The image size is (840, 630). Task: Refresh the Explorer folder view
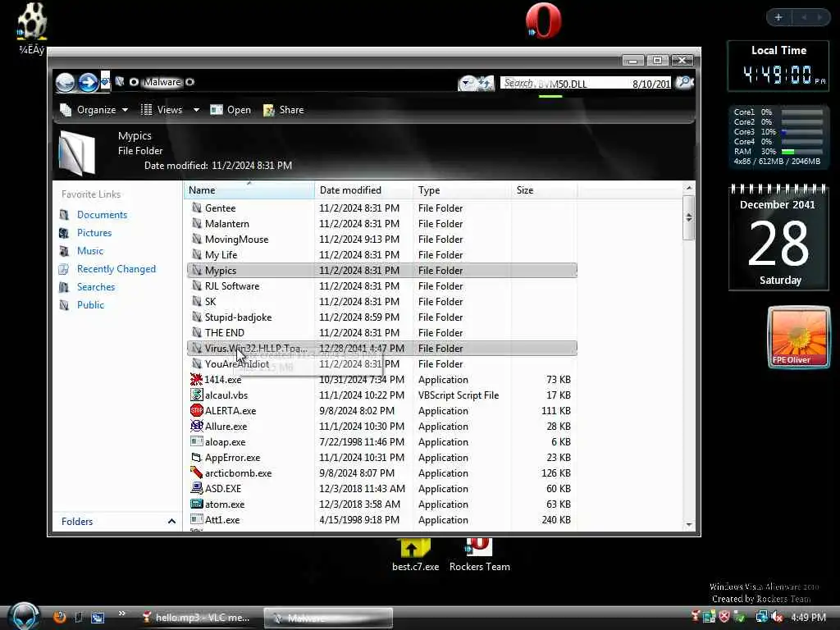486,83
